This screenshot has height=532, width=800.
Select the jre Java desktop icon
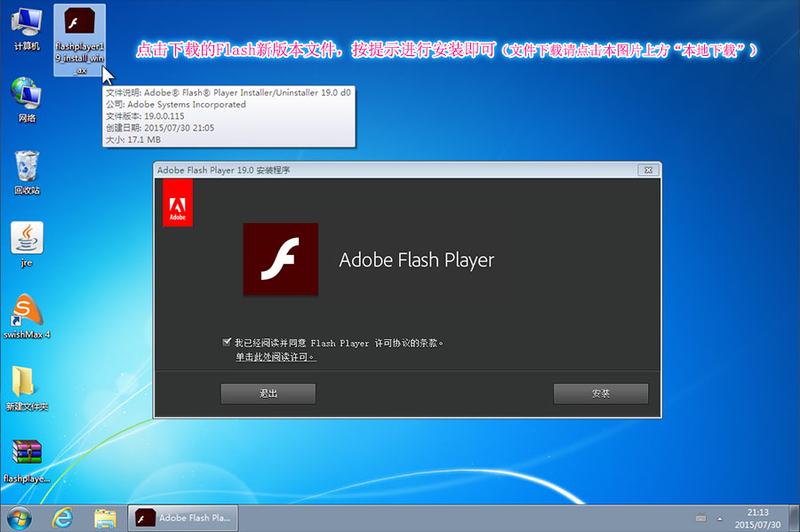(27, 244)
